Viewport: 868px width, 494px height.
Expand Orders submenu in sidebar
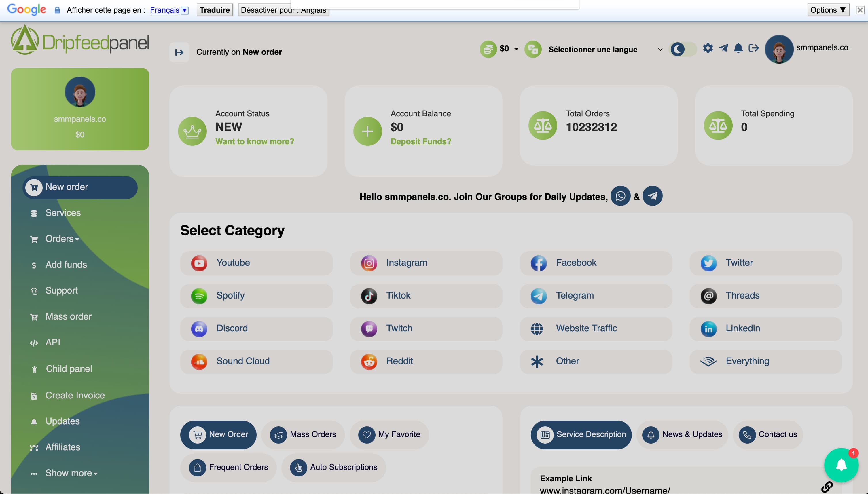pyautogui.click(x=62, y=239)
